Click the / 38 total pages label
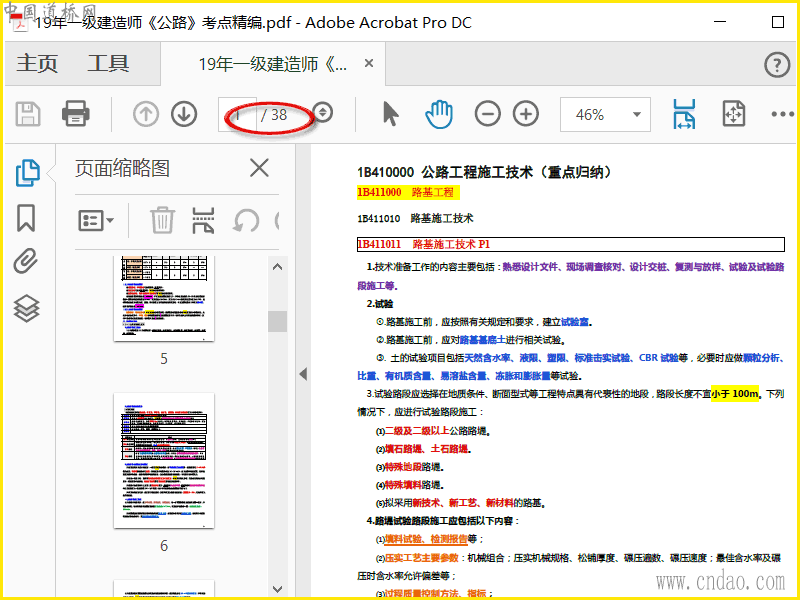The height and width of the screenshot is (600, 800). pos(274,115)
